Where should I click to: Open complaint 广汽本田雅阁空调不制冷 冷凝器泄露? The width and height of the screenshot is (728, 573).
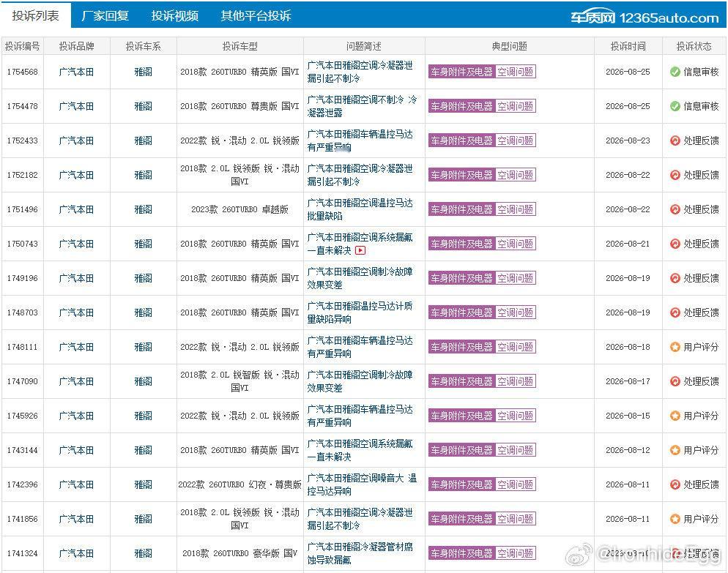[362, 106]
